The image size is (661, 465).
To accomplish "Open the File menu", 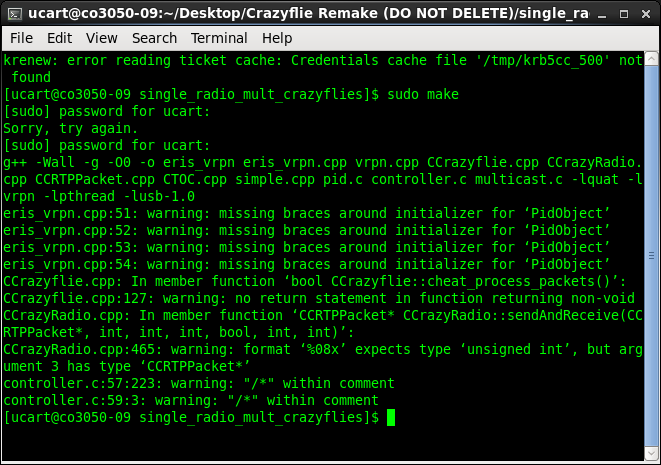I will pos(21,38).
